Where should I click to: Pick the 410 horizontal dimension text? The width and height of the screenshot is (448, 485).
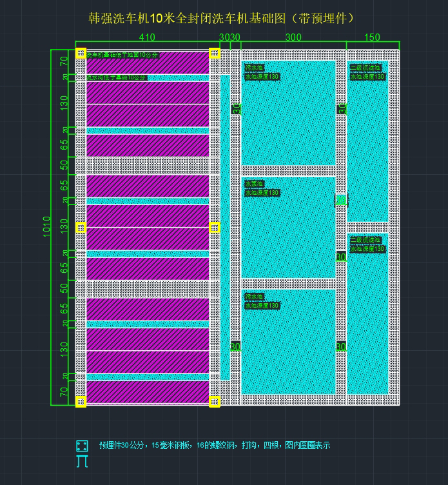[147, 37]
